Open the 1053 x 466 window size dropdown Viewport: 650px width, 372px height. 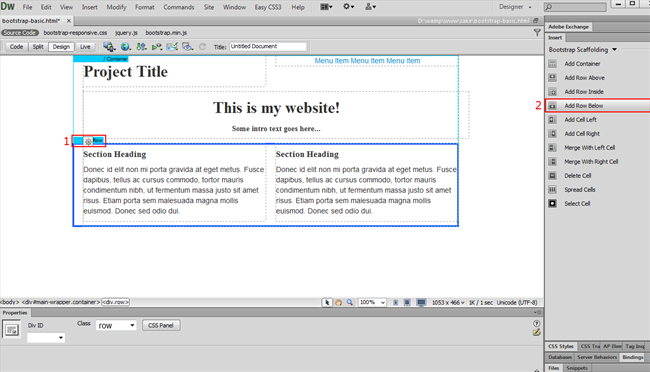coord(448,303)
